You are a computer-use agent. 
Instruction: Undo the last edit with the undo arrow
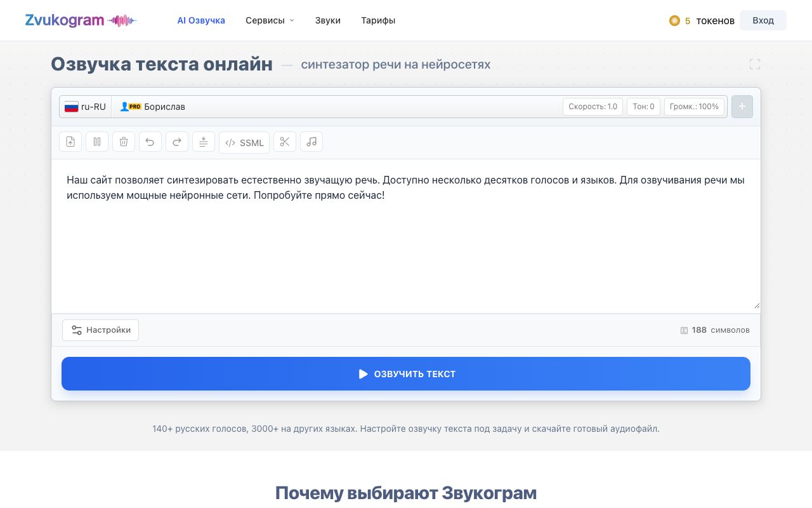[x=150, y=142]
